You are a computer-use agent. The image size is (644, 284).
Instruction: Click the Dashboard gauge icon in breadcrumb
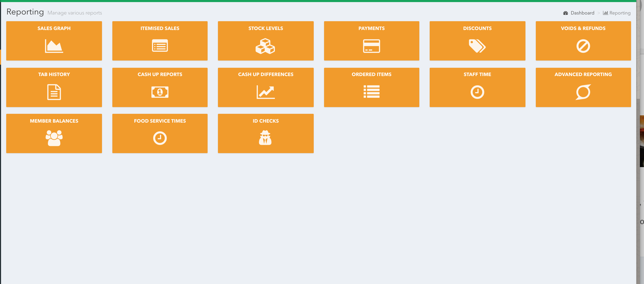coord(566,13)
